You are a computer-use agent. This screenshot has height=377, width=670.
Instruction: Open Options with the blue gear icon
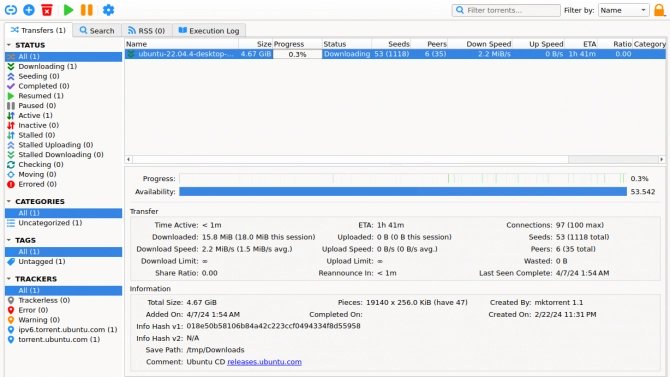(109, 10)
